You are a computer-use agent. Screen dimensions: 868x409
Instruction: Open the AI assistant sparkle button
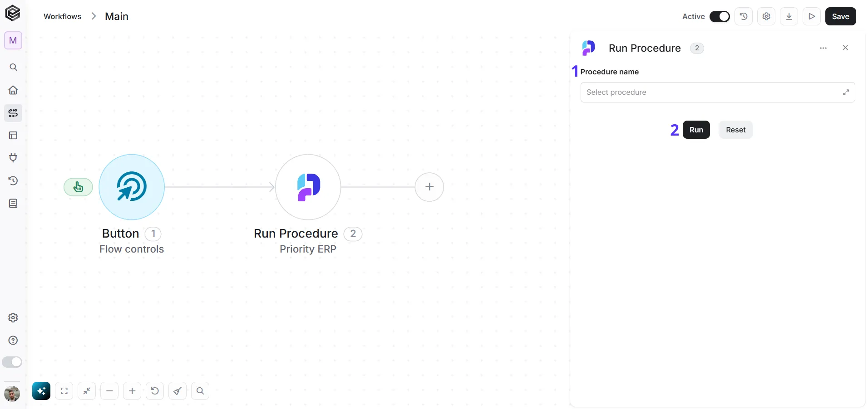[x=41, y=391]
